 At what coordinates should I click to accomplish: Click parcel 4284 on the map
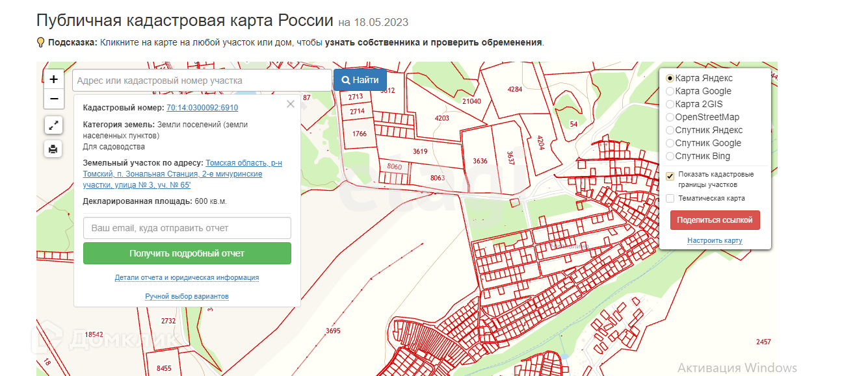[515, 89]
